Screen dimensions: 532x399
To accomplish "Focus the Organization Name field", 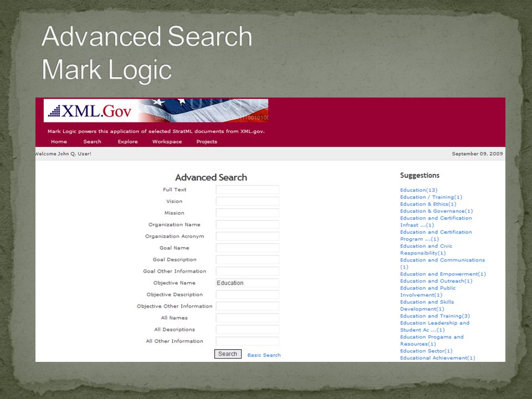I will tap(247, 224).
